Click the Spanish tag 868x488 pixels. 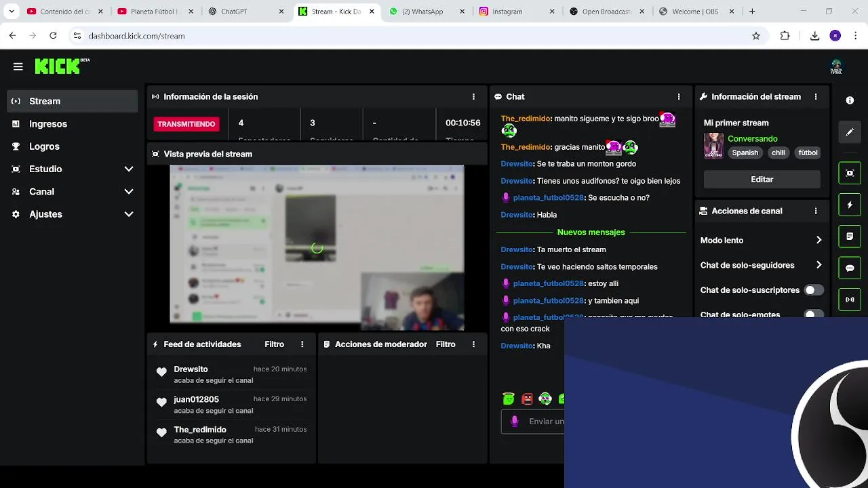[745, 153]
